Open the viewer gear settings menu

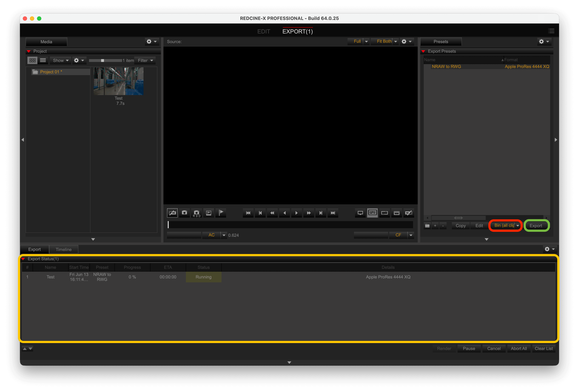click(407, 42)
